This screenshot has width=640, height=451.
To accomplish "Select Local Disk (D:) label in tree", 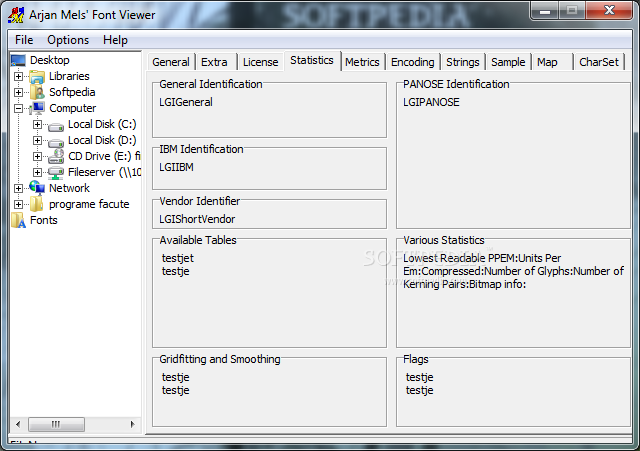I will pos(102,140).
